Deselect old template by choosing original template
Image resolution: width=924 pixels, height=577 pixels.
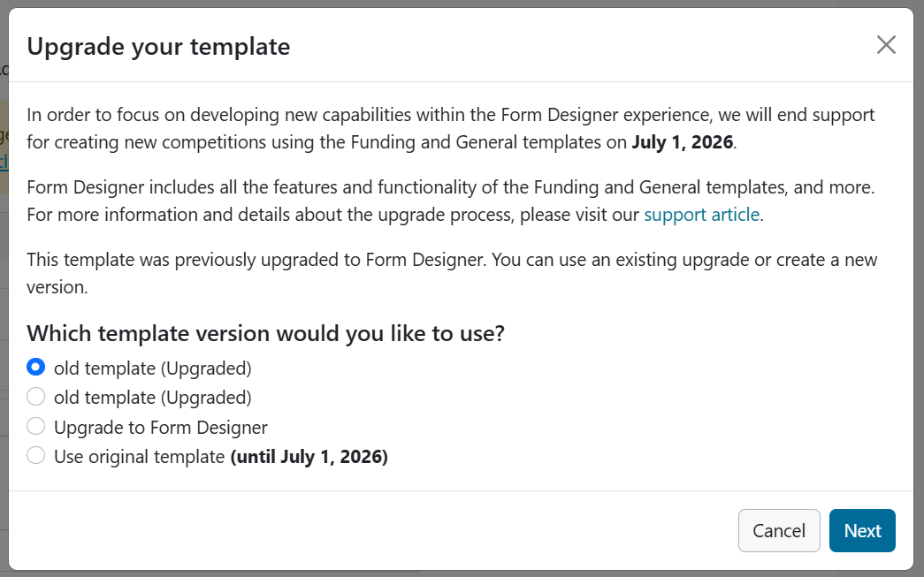[36, 455]
